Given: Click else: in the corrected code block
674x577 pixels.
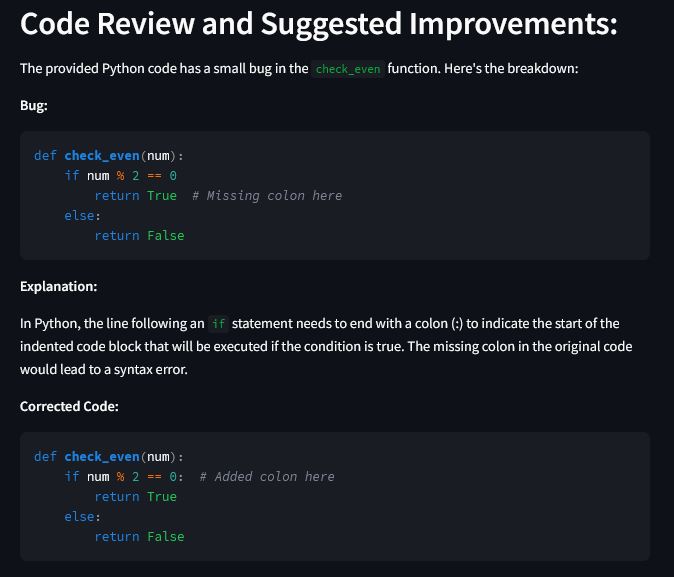Looking at the screenshot, I should tap(82, 516).
